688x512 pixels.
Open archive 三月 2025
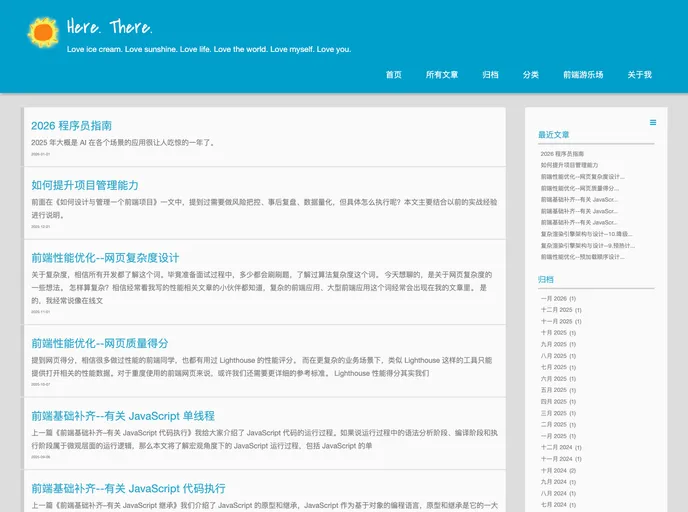click(x=554, y=413)
